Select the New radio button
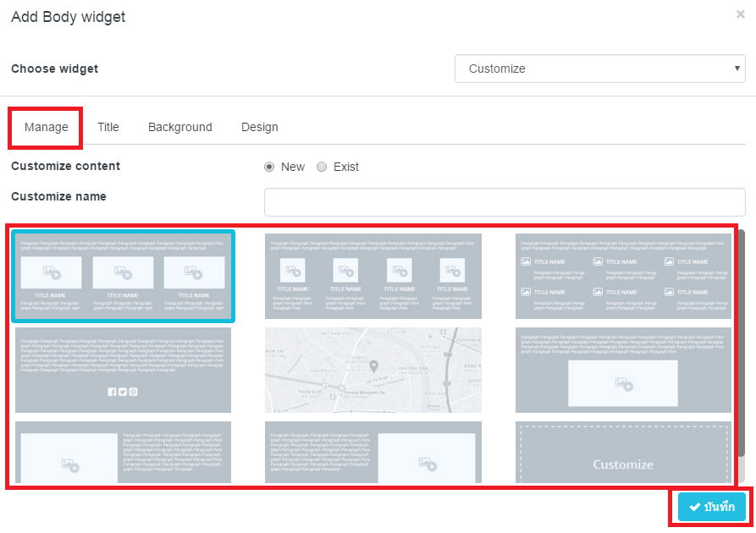 pyautogui.click(x=268, y=167)
